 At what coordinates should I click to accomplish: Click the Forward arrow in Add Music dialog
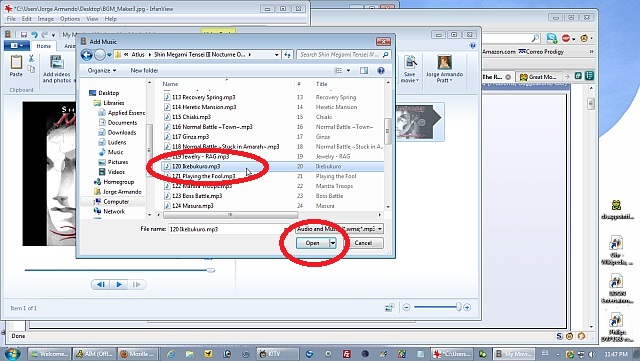[x=100, y=54]
